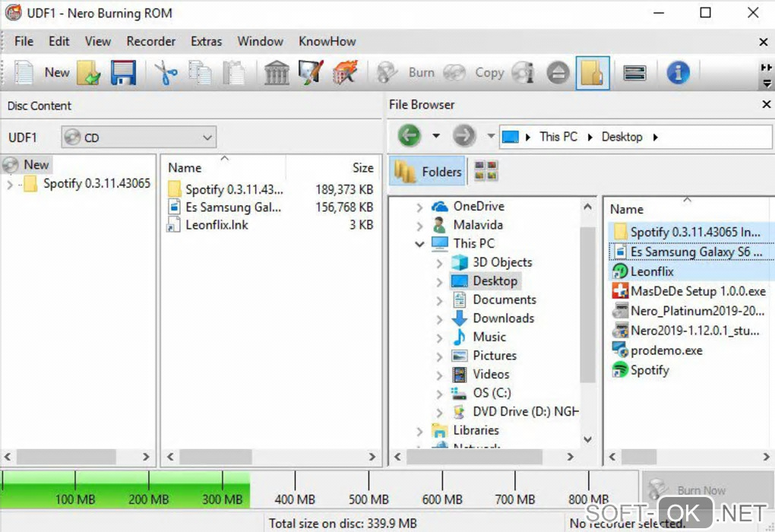The width and height of the screenshot is (775, 532).
Task: Click the New compilation document icon
Action: (x=24, y=73)
